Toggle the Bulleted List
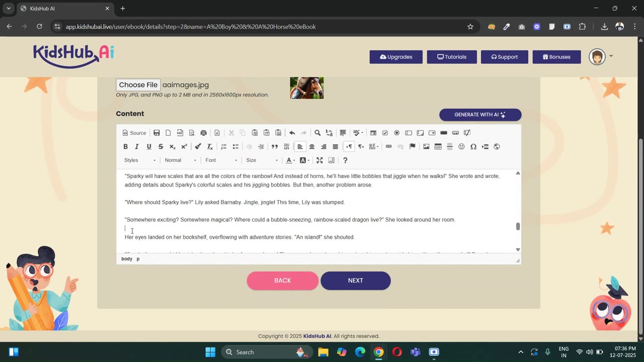The height and width of the screenshot is (362, 644). pyautogui.click(x=235, y=146)
